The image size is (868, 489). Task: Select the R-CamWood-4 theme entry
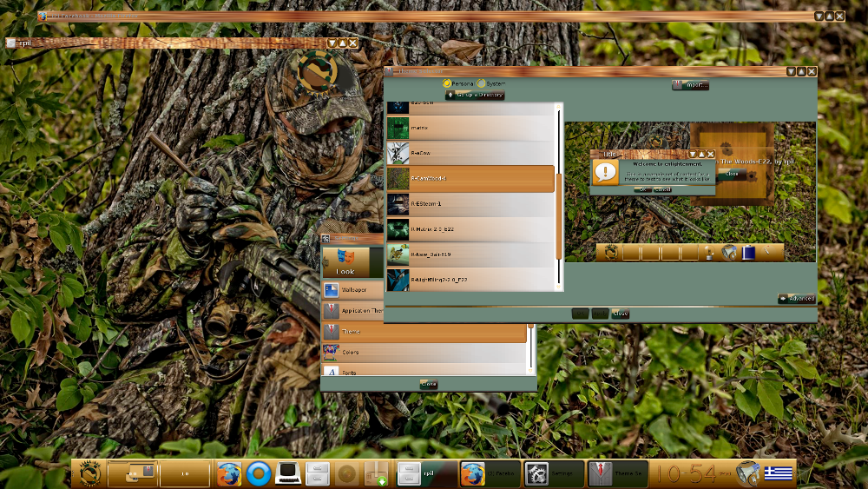tap(470, 179)
